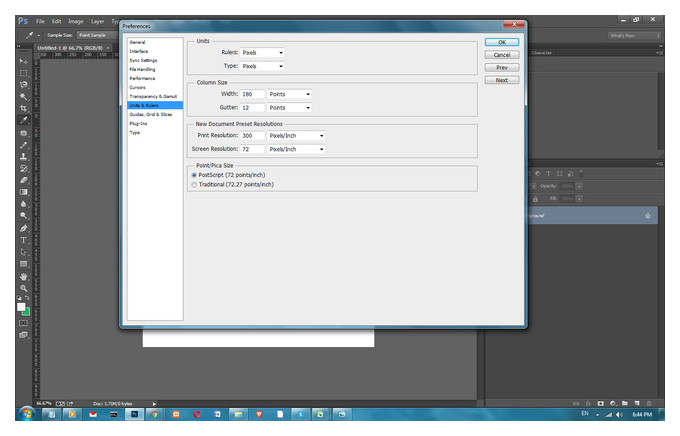Select the Move tool
The width and height of the screenshot is (680, 436).
click(23, 61)
